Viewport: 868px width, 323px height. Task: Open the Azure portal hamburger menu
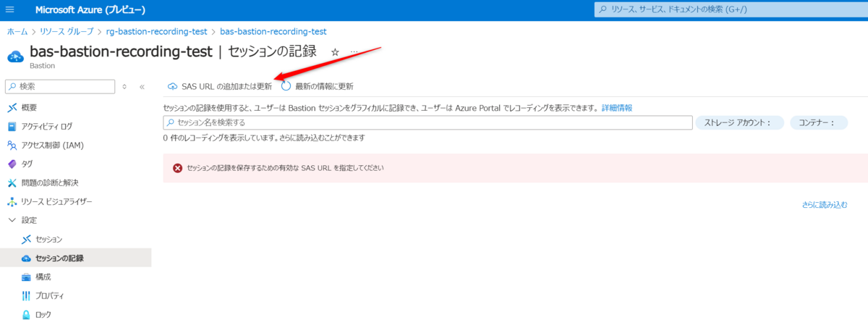(9, 10)
